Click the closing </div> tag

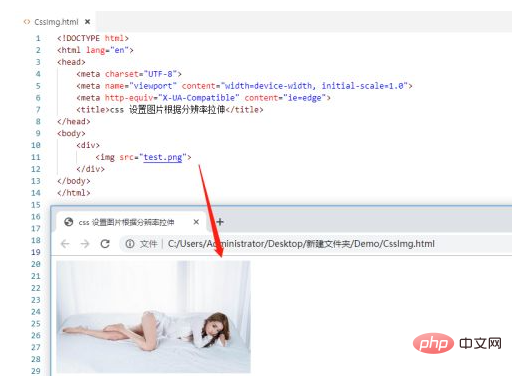[x=90, y=169]
